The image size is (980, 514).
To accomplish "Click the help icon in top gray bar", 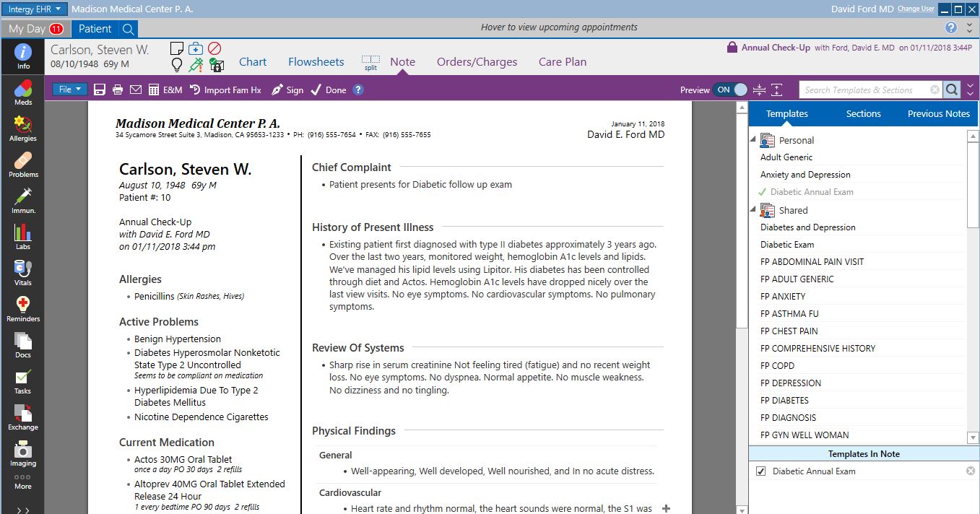I will click(951, 28).
